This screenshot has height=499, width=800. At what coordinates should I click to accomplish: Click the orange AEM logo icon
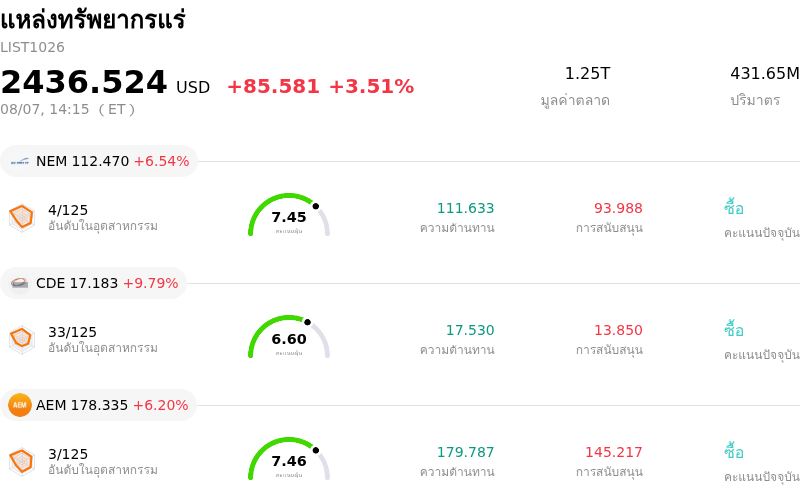20,405
